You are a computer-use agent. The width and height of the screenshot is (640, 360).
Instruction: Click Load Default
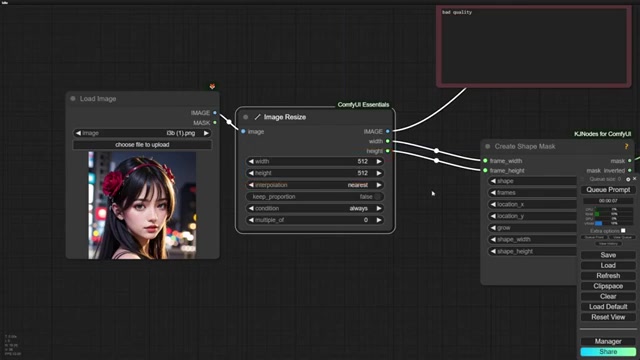tap(608, 307)
